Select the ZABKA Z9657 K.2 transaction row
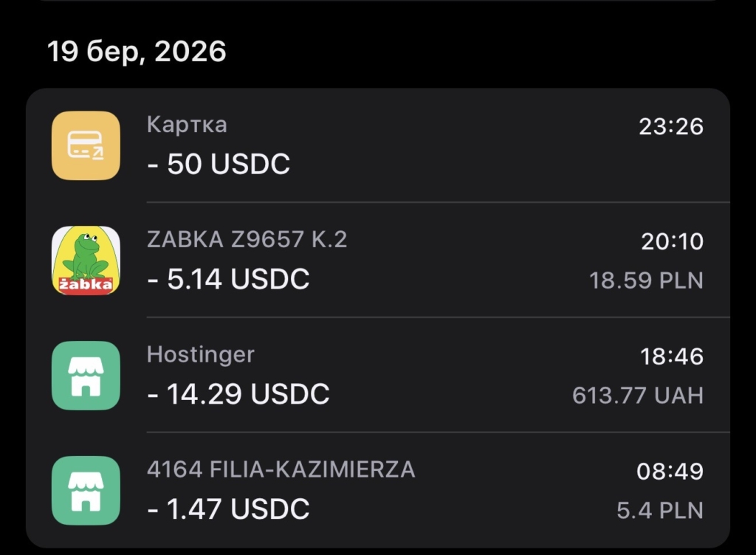Image resolution: width=756 pixels, height=555 pixels. 369,261
